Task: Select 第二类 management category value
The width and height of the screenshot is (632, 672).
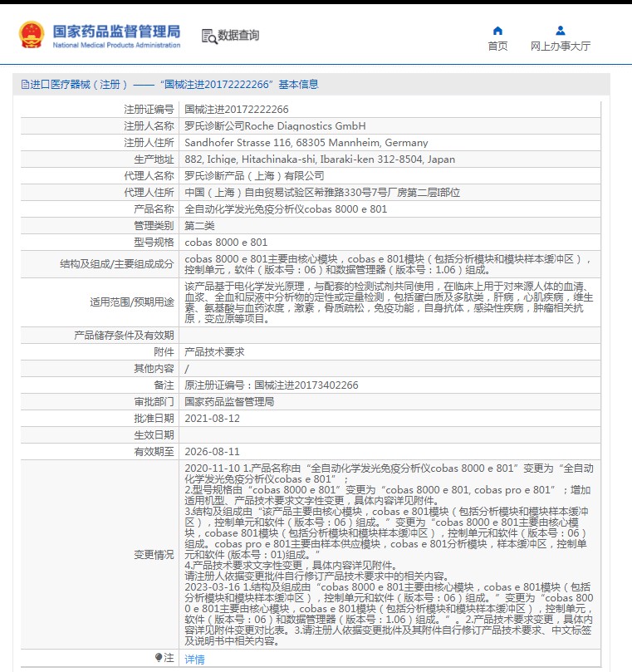Action: tap(199, 226)
